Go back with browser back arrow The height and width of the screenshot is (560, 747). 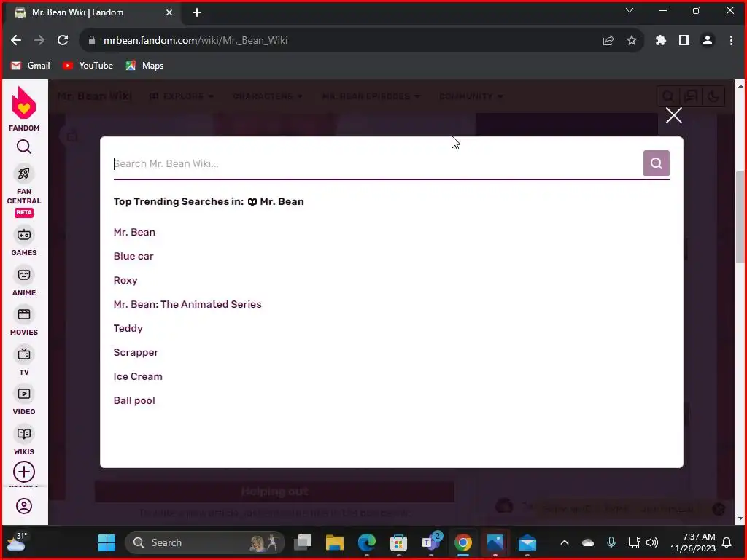16,41
